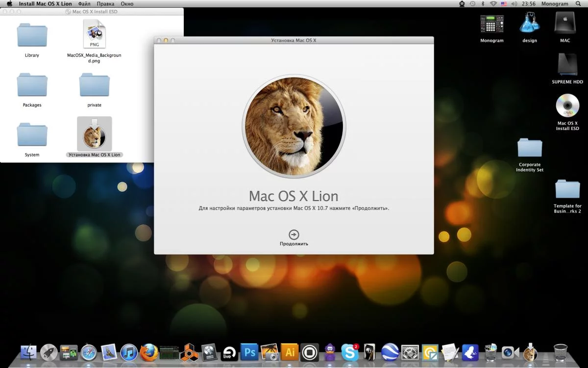Select the Corporate Indentity Set folder
588x368 pixels.
(530, 148)
